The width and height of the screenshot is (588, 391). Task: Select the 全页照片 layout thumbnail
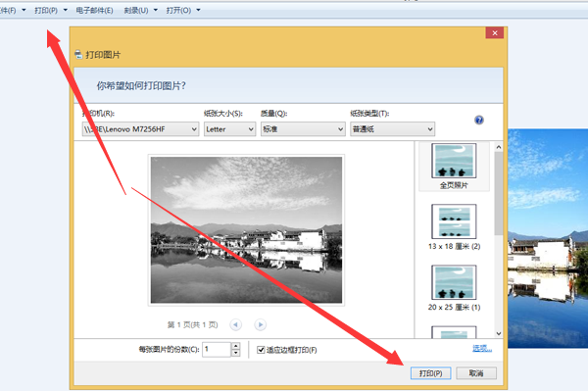[454, 166]
